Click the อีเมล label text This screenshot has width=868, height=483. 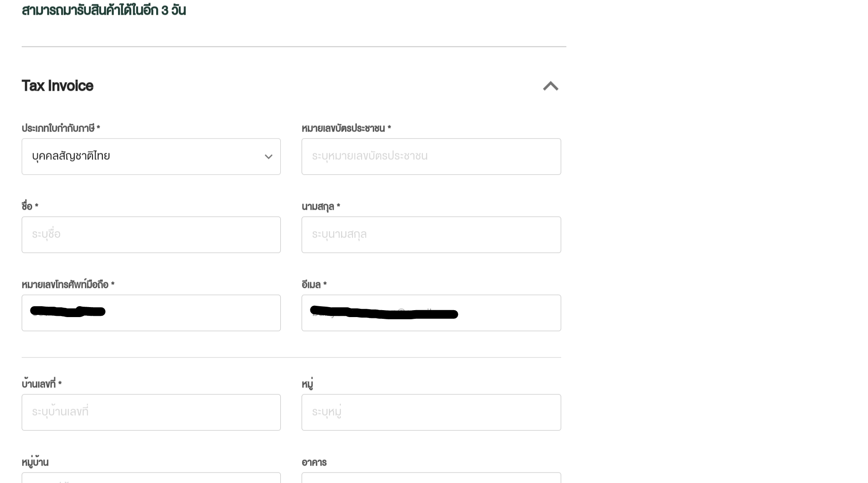[x=311, y=285]
